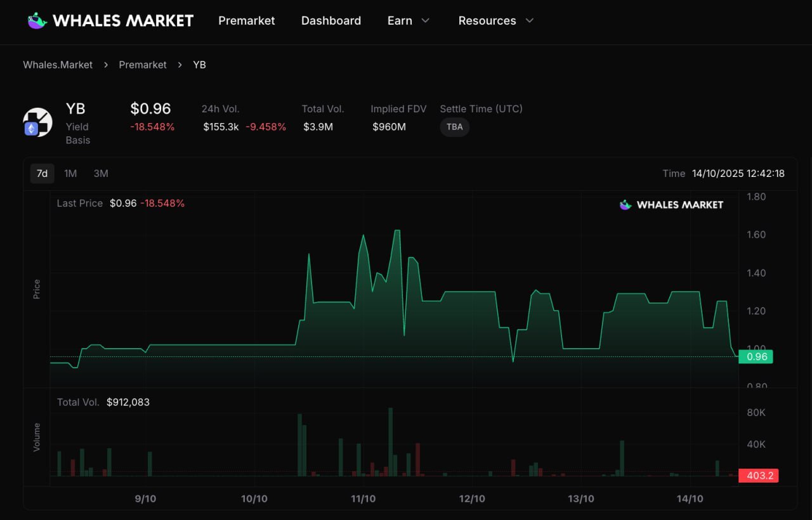Click the tallest green volume bar

[x=390, y=442]
